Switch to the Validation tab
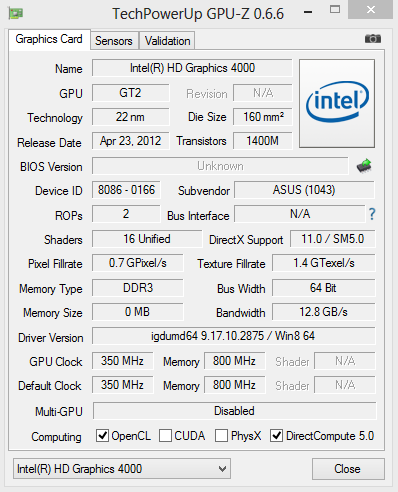The height and width of the screenshot is (492, 398). (167, 41)
